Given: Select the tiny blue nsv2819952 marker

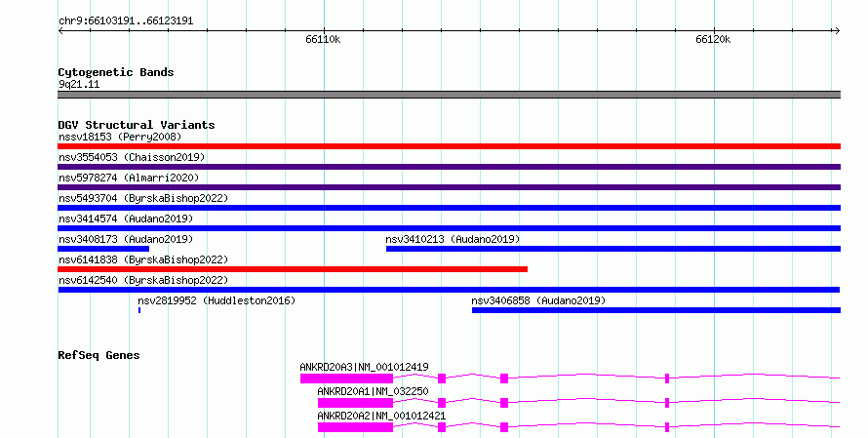Looking at the screenshot, I should click(139, 310).
